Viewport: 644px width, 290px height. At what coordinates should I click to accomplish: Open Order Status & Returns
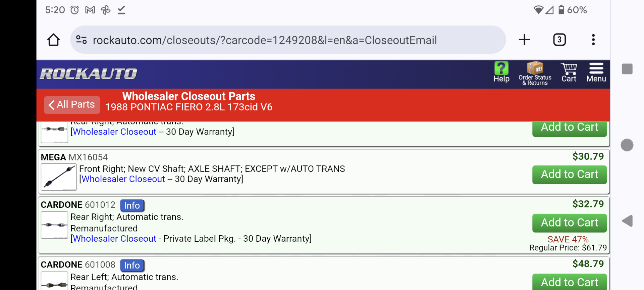tap(535, 74)
